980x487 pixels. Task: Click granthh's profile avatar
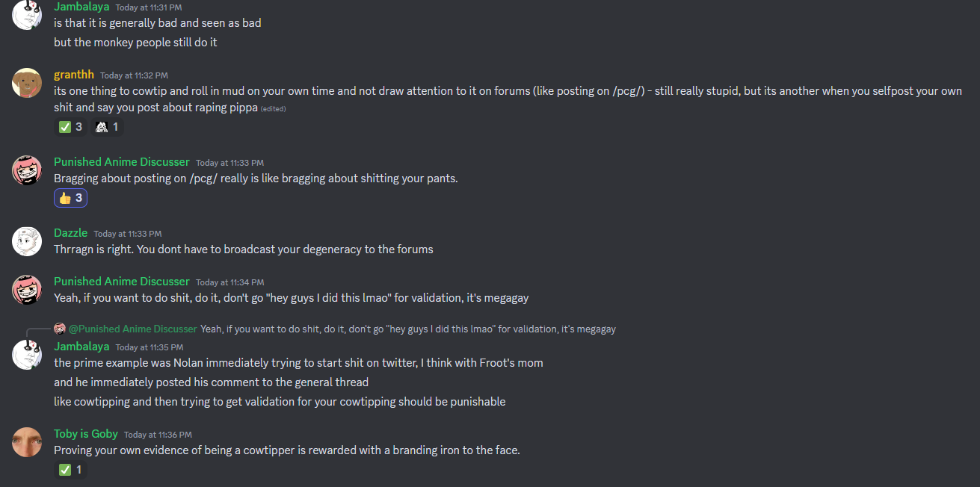click(27, 82)
